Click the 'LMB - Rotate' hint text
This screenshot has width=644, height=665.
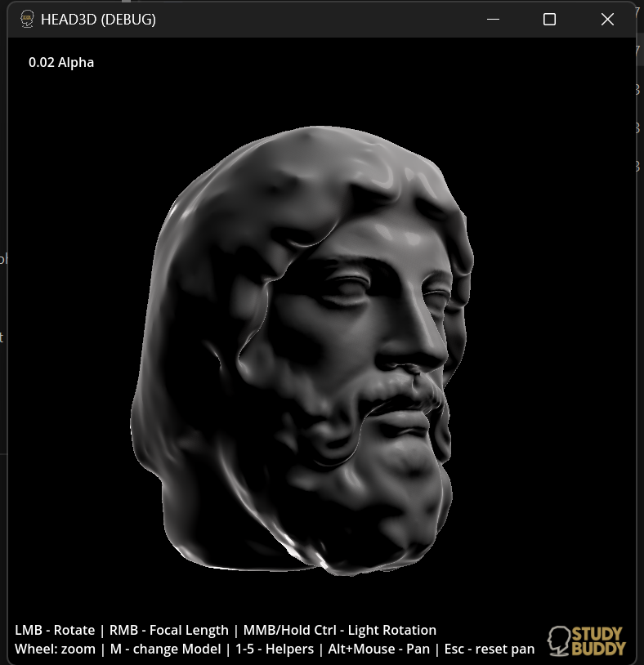[x=55, y=630]
